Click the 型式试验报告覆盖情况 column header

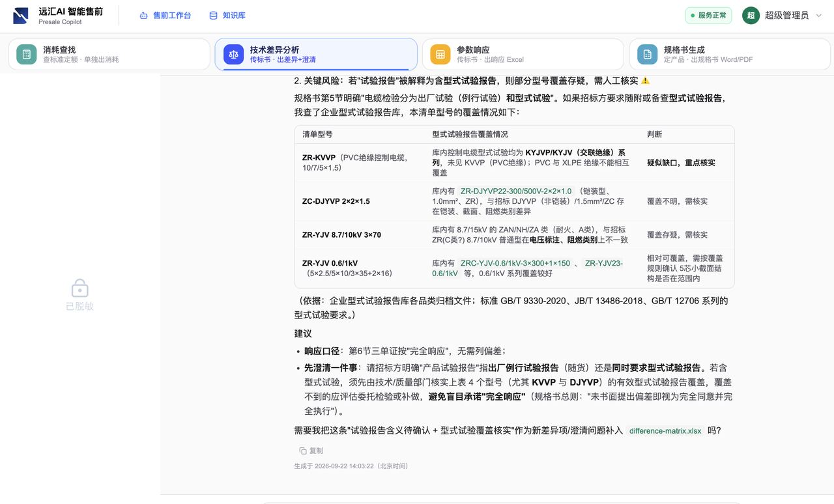470,135
